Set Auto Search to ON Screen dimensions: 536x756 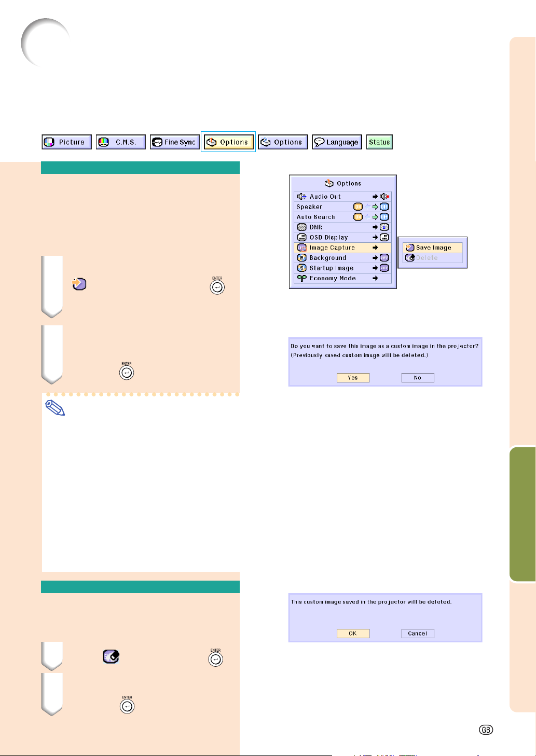358,217
